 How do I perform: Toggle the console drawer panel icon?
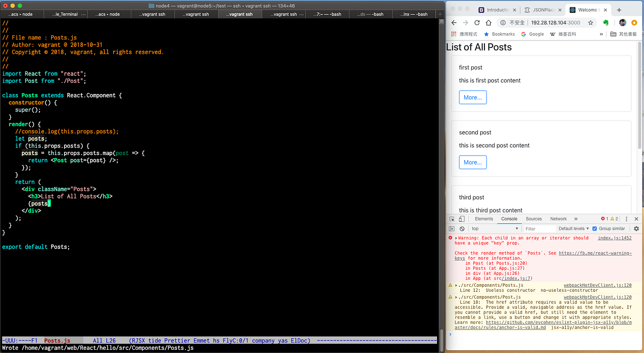[x=452, y=228]
